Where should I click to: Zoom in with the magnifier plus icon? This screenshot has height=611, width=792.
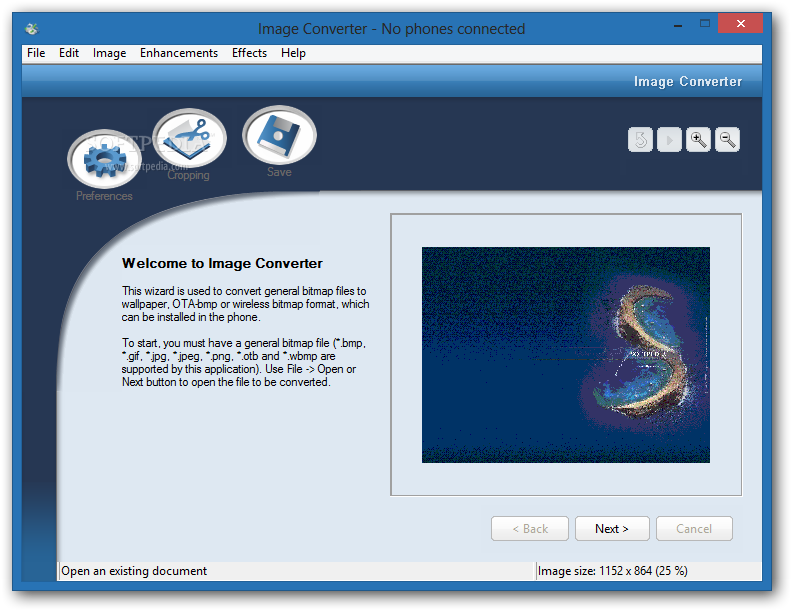coord(699,139)
